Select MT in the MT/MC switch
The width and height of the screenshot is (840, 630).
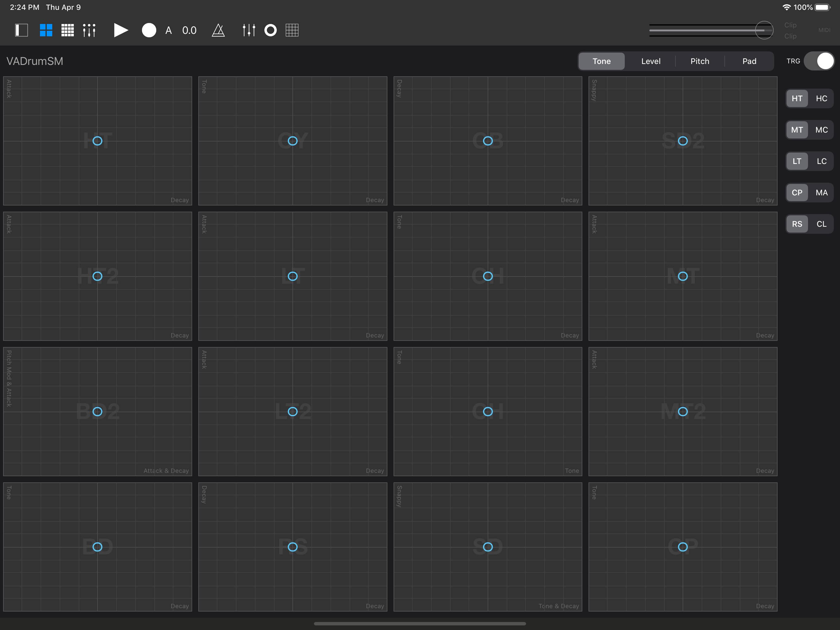797,130
